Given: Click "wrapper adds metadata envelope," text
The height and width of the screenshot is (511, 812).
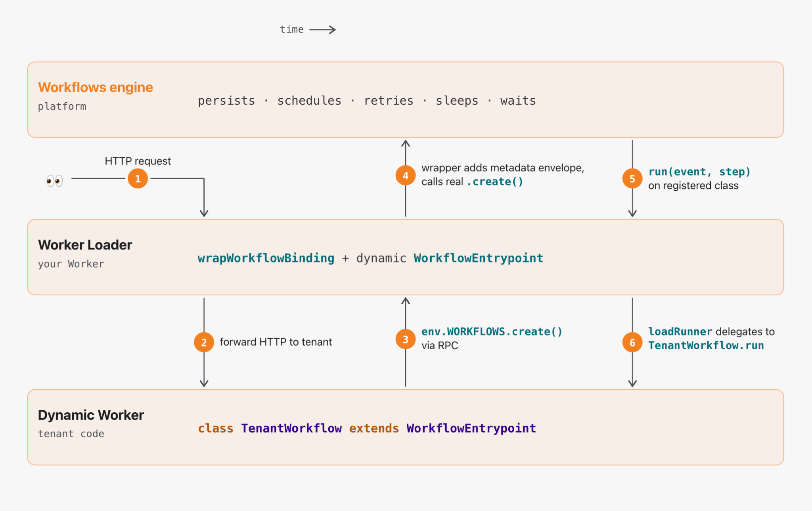Looking at the screenshot, I should click(503, 168).
